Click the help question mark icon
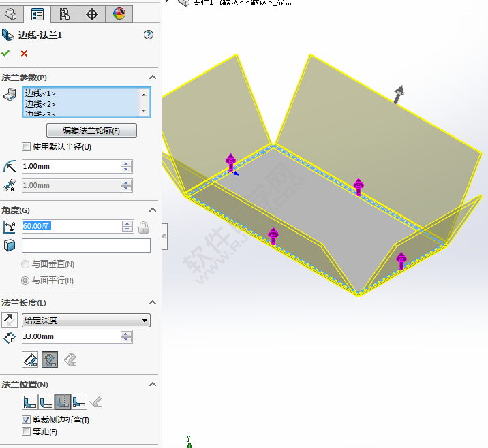This screenshot has height=448, width=488. [149, 35]
